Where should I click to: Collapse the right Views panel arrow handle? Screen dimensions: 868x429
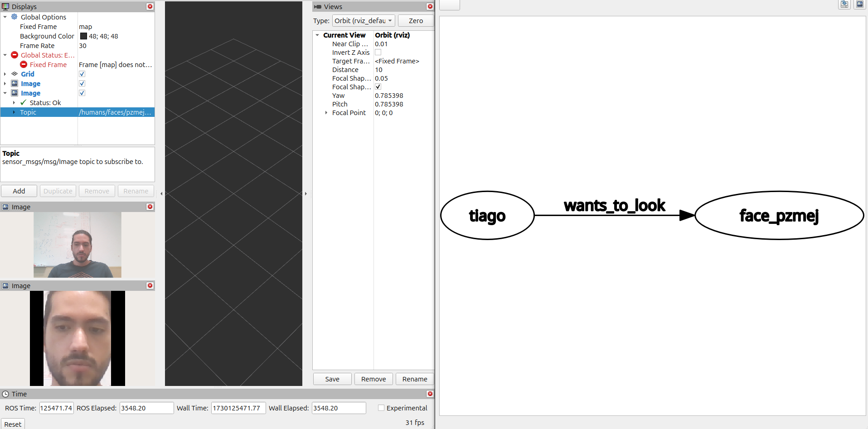coord(306,193)
